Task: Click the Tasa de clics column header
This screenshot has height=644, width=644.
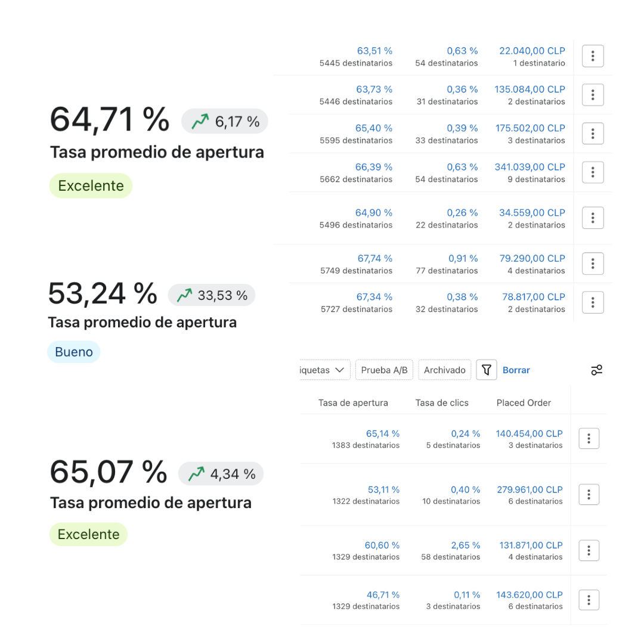Action: [x=442, y=403]
